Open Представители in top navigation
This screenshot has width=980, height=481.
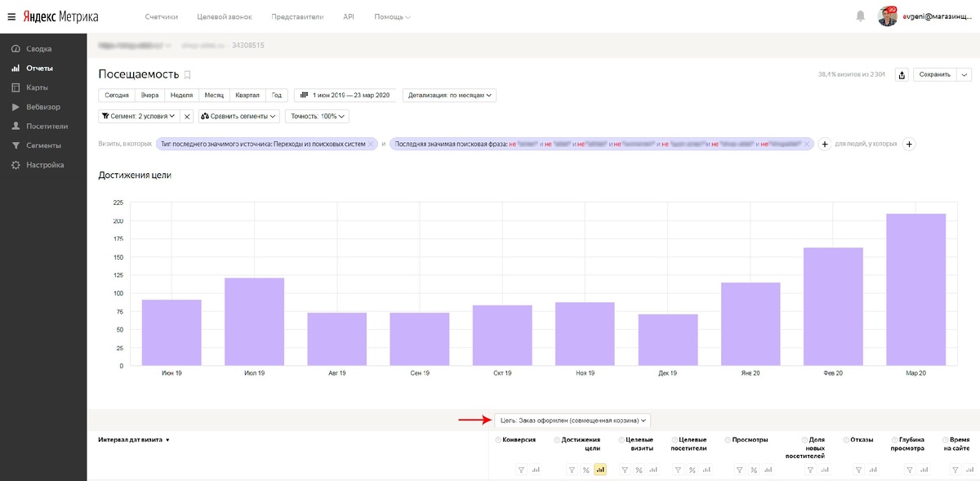pyautogui.click(x=296, y=16)
